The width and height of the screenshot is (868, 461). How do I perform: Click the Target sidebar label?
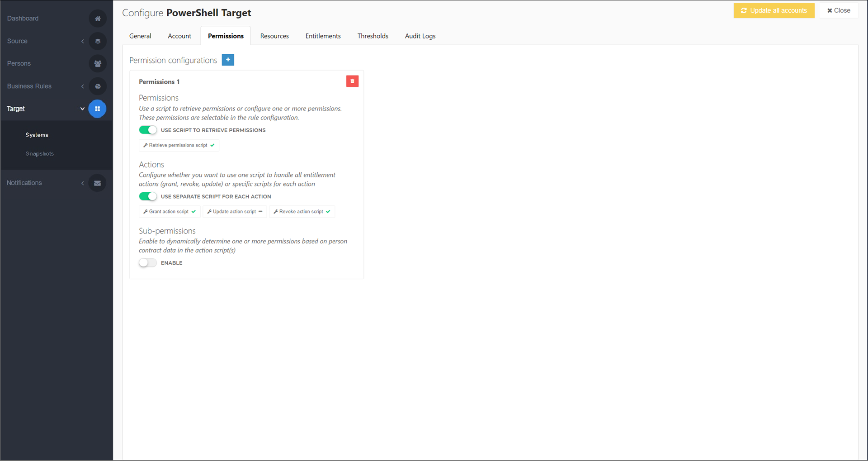point(16,109)
